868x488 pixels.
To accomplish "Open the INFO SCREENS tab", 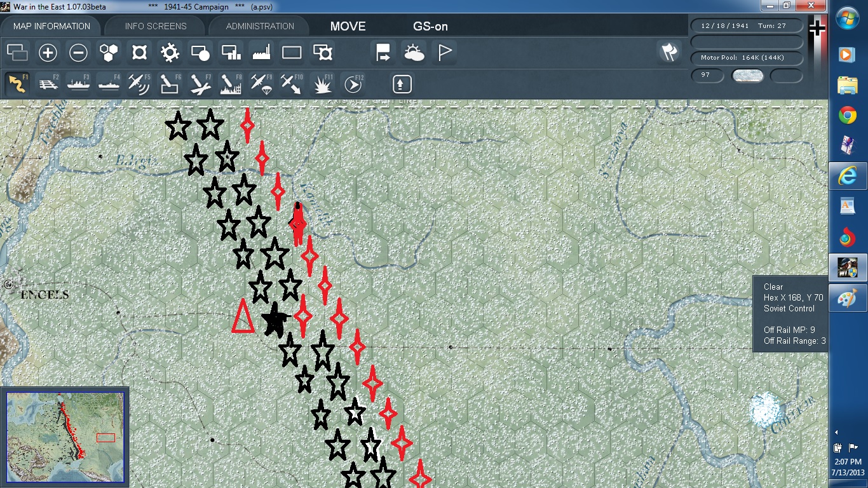I will click(x=156, y=26).
